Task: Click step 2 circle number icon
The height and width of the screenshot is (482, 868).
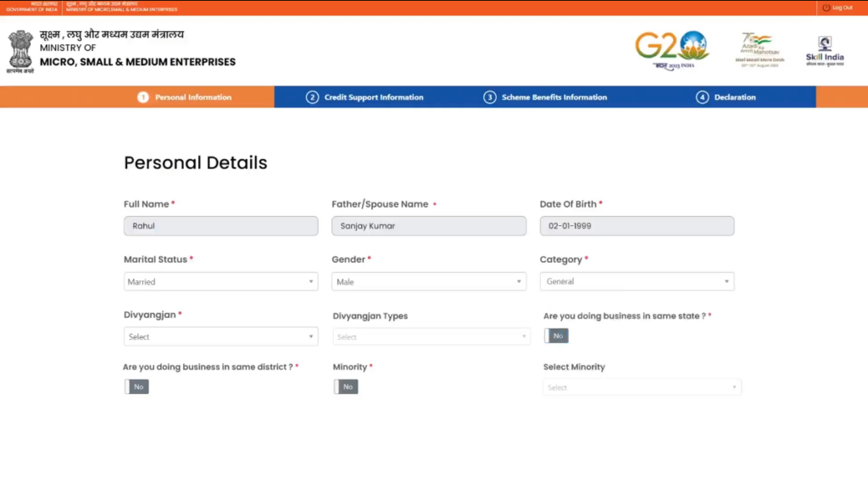Action: 312,97
